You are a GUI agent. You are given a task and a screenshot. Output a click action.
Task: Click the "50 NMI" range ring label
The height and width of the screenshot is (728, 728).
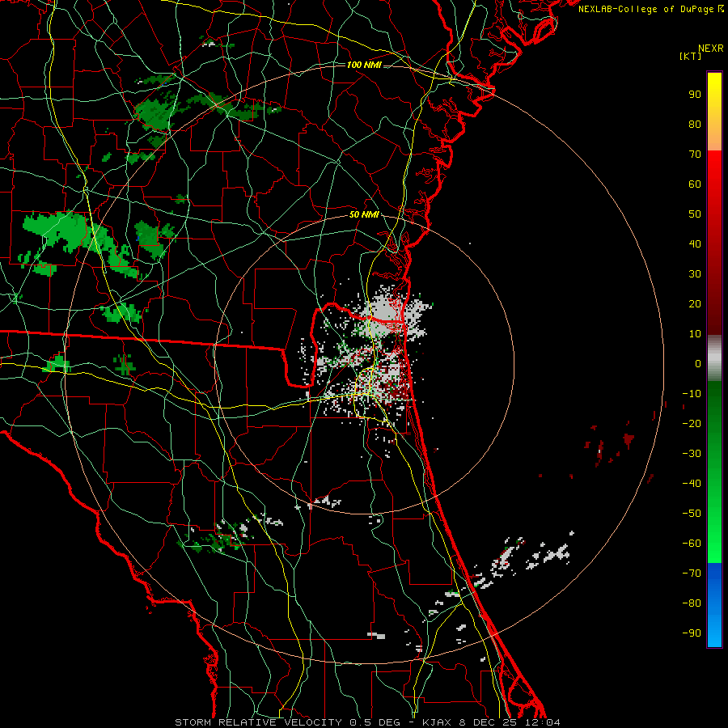pos(364,214)
